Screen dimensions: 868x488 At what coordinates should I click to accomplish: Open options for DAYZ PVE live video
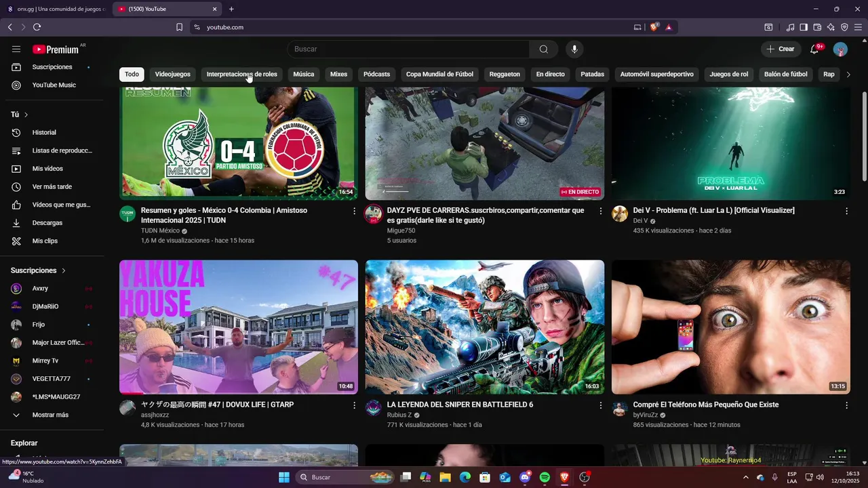(600, 211)
